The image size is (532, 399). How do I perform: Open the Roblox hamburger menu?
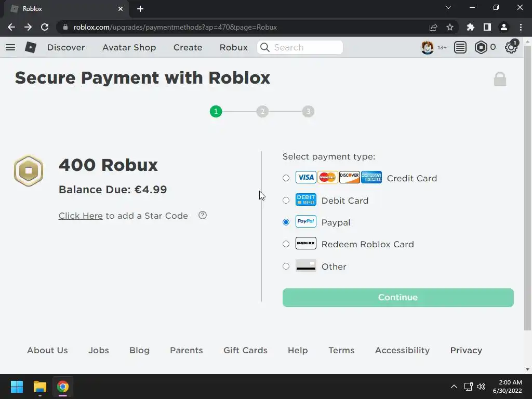click(x=10, y=47)
